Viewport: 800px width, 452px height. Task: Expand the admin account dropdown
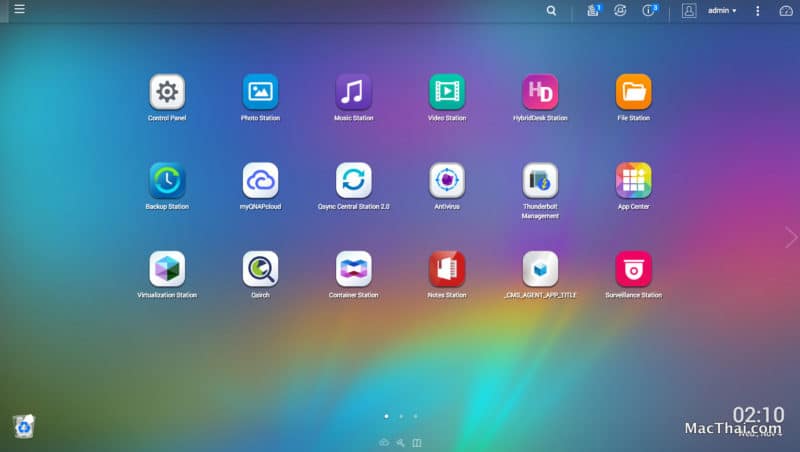(722, 10)
